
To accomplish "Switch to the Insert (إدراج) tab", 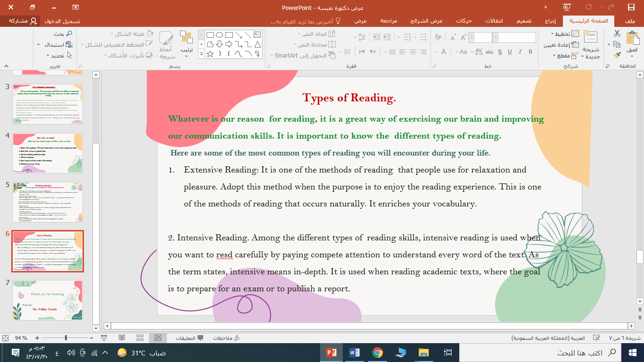I will pyautogui.click(x=550, y=21).
